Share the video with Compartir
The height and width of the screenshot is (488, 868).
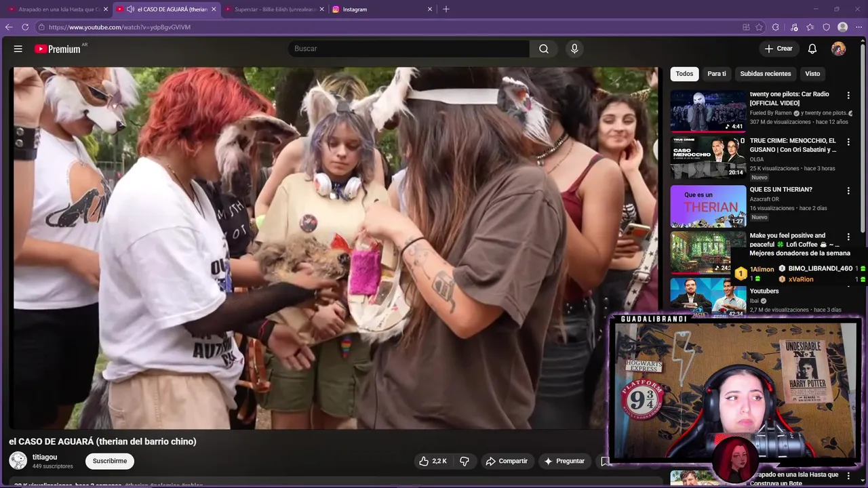click(x=507, y=461)
